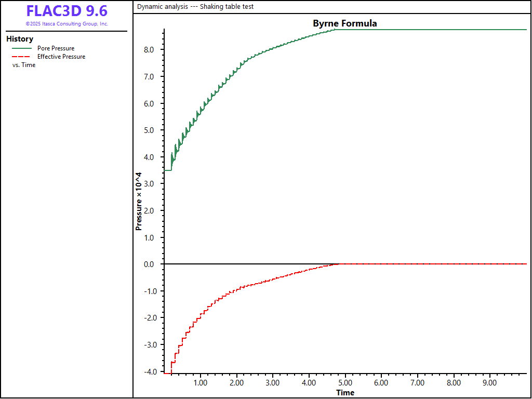Select the Pore Pressure legend label
Image resolution: width=532 pixels, height=399 pixels.
point(56,48)
